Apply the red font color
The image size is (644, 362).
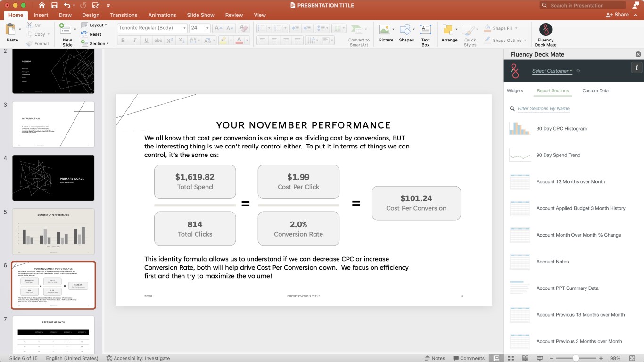(239, 41)
